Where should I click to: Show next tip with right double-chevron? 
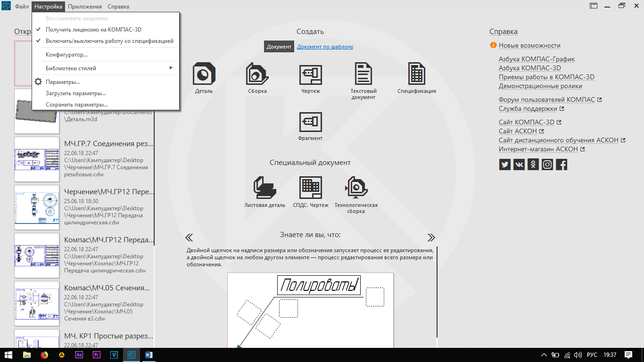(x=431, y=237)
